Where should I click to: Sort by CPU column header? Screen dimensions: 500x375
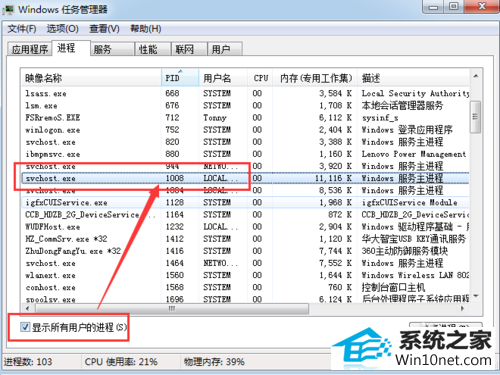pos(260,78)
